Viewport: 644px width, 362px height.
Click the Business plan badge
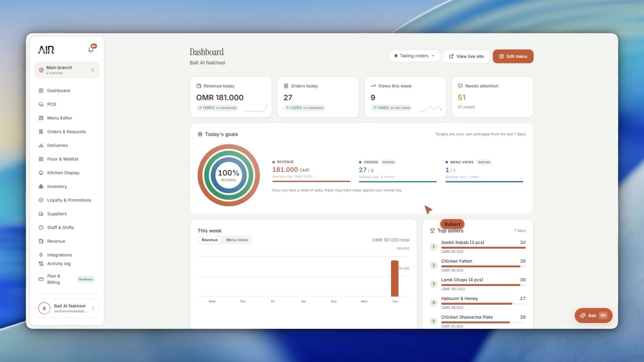(x=86, y=279)
